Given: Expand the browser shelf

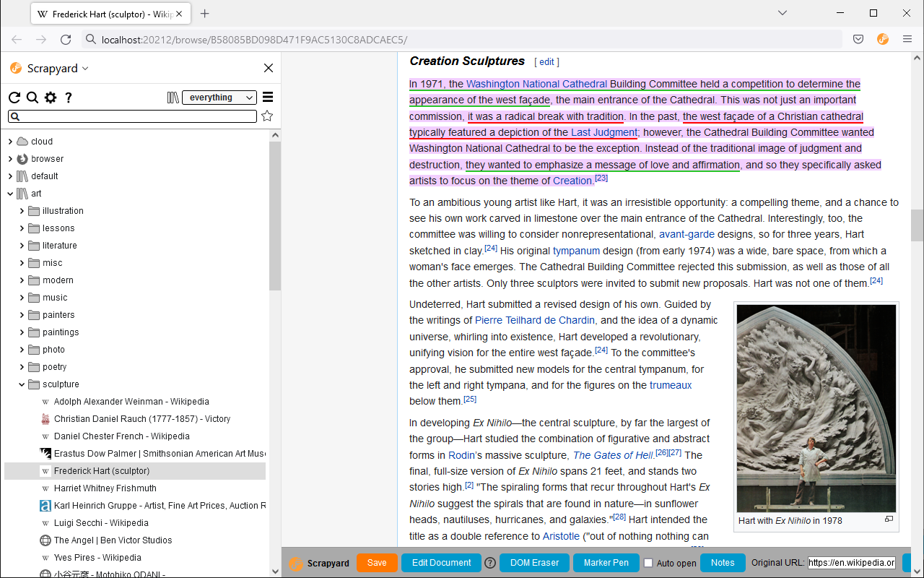Looking at the screenshot, I should coord(10,159).
